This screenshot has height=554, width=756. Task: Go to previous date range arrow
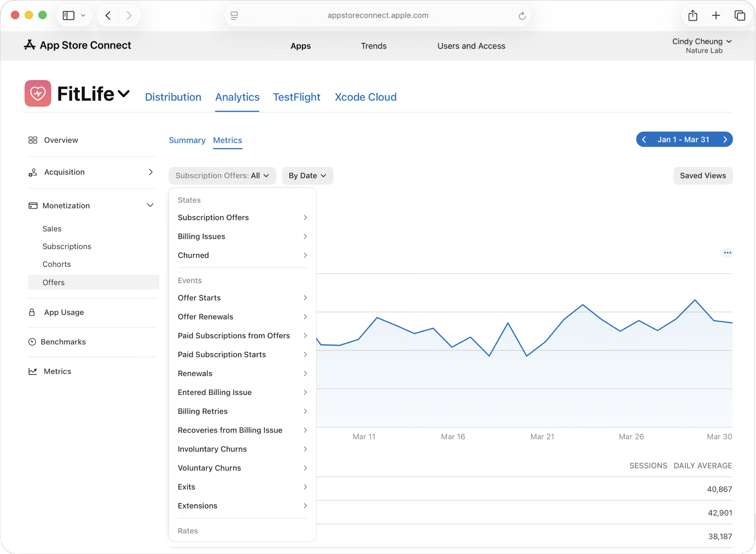644,140
